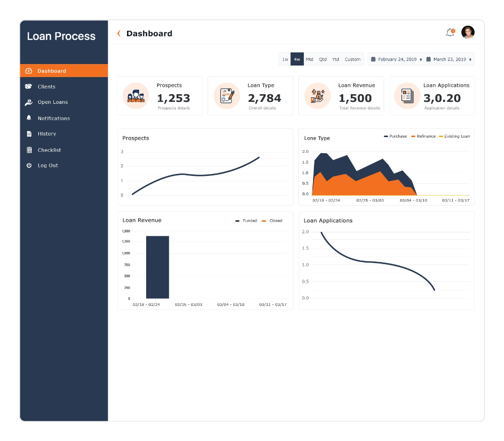The image size is (504, 441).
Task: Select the Custom date range option
Action: [352, 59]
